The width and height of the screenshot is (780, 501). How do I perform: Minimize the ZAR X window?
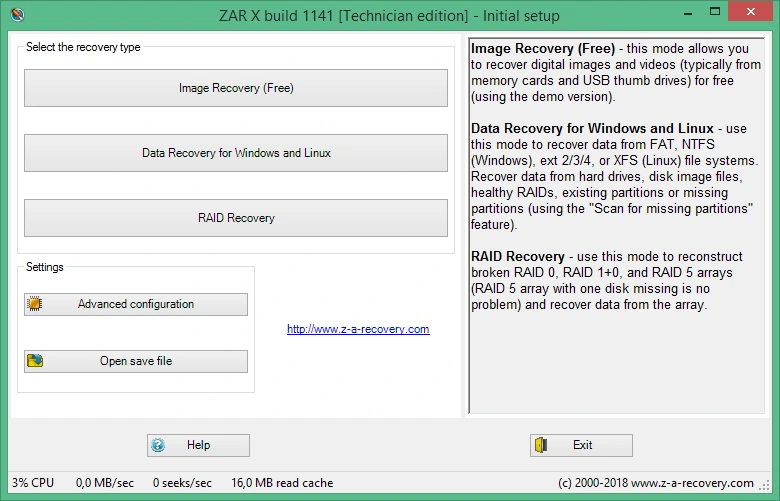tap(688, 12)
